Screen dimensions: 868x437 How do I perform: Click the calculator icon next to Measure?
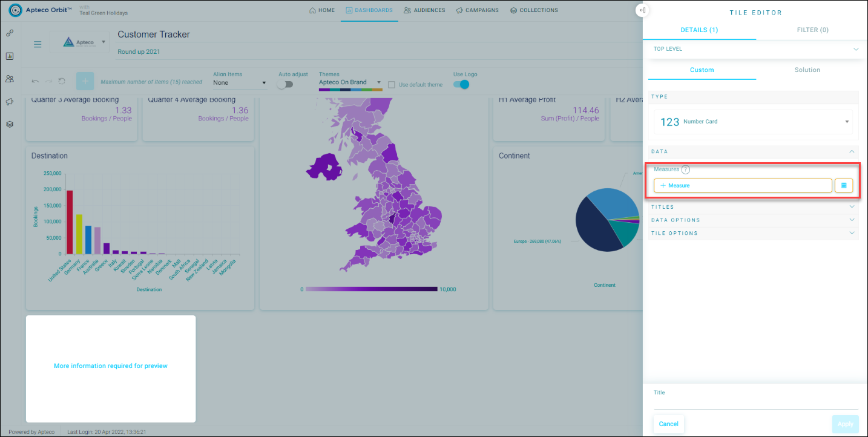[844, 186]
